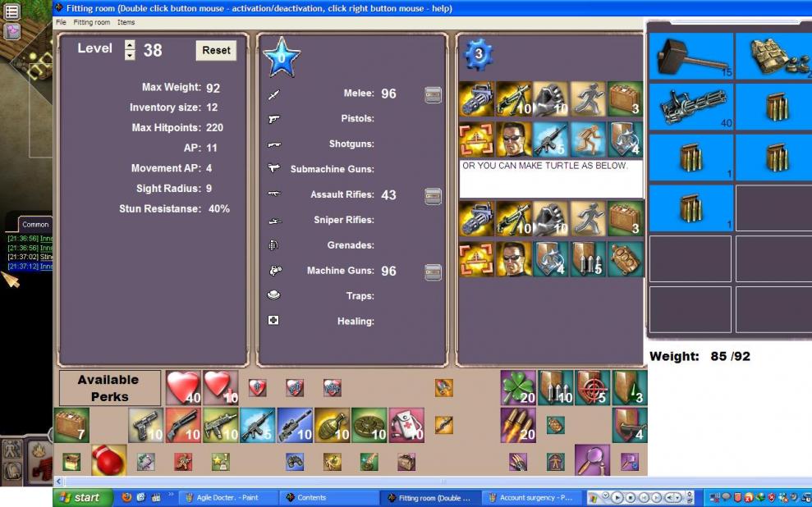Switch to Account surgency Paint window in taskbar
The image size is (812, 507).
531,498
